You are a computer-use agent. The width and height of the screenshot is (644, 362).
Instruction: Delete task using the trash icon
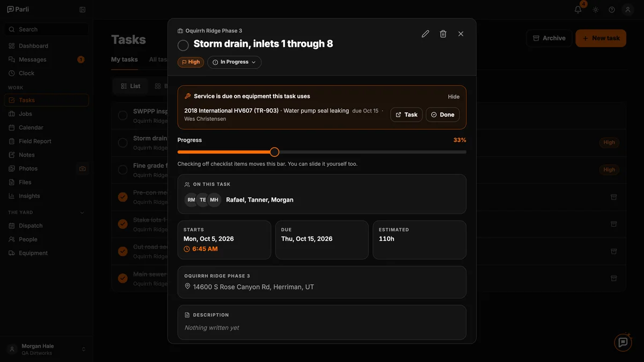point(443,34)
